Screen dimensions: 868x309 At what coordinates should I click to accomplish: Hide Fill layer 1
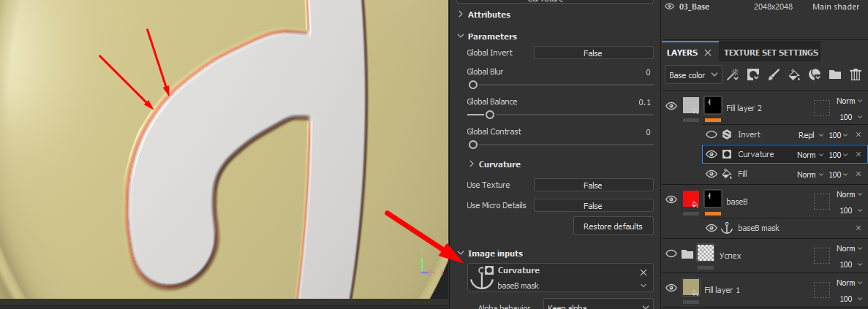(671, 288)
